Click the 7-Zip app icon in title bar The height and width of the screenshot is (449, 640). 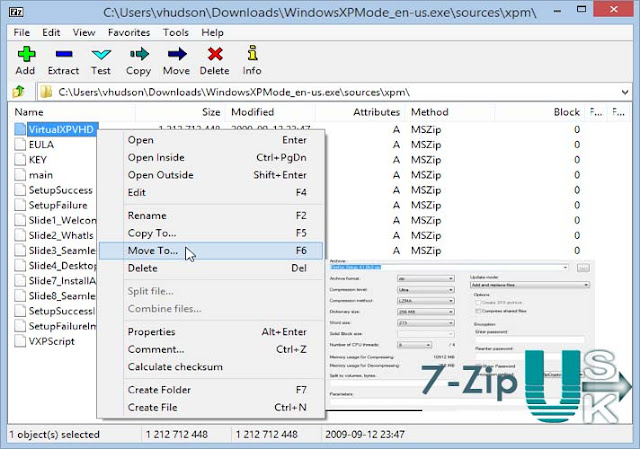[x=16, y=12]
